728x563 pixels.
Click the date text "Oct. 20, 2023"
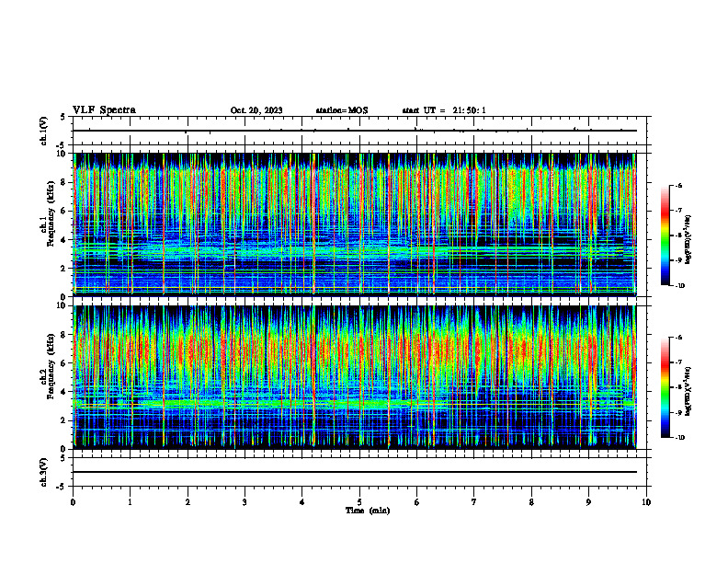point(256,110)
